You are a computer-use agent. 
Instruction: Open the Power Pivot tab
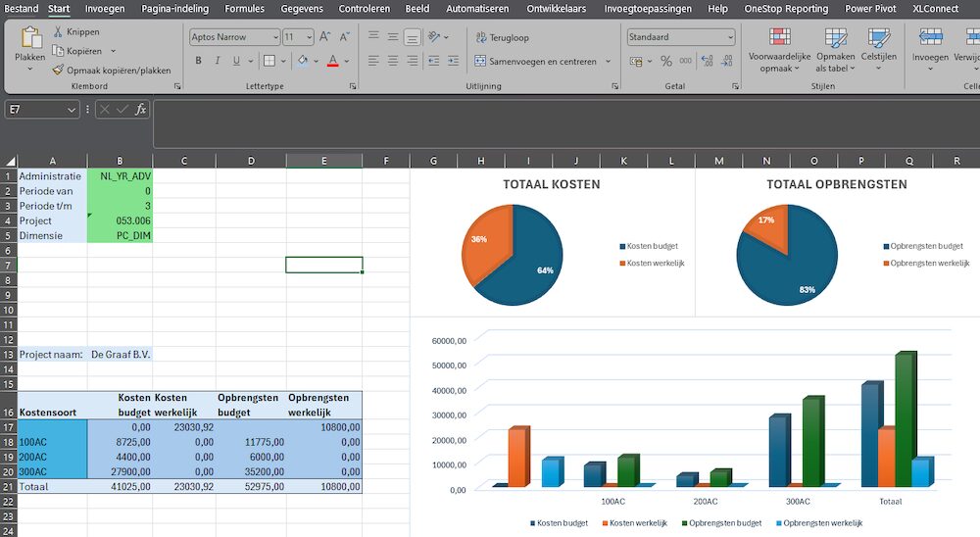click(870, 8)
